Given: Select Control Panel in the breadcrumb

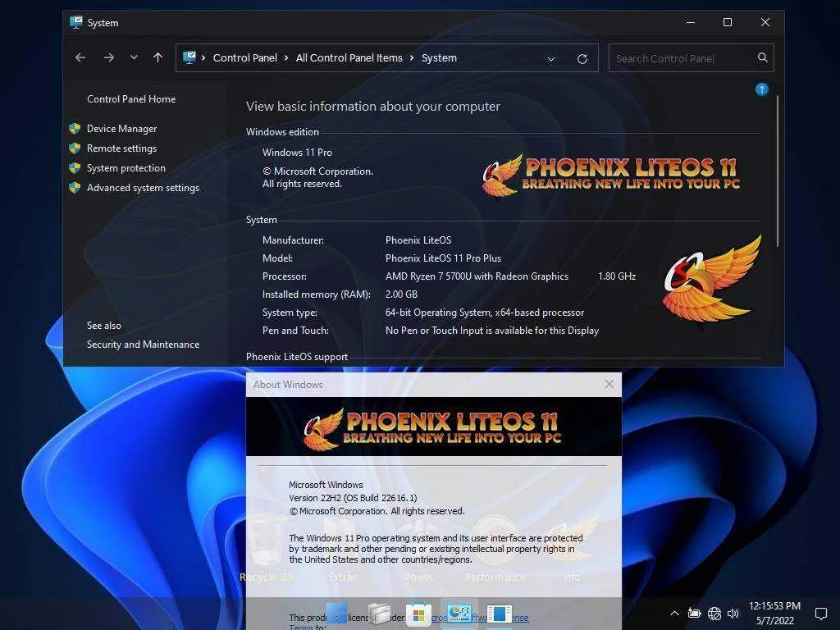Looking at the screenshot, I should pos(244,58).
